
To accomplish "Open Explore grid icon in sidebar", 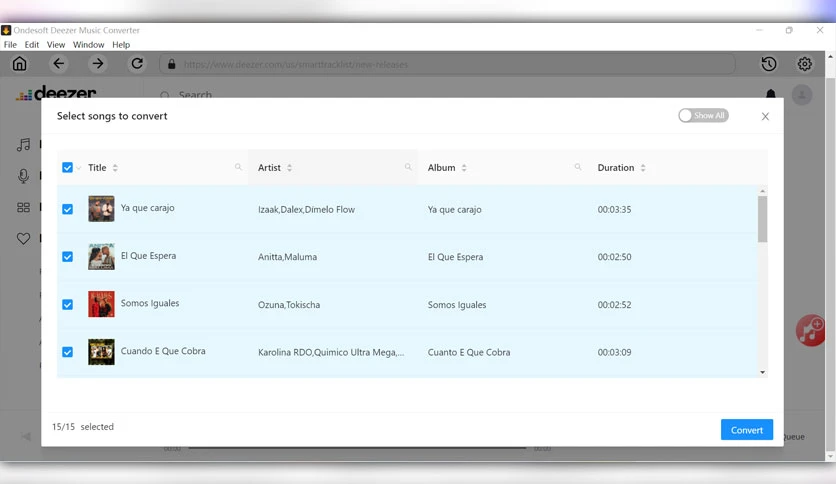I will (23, 207).
